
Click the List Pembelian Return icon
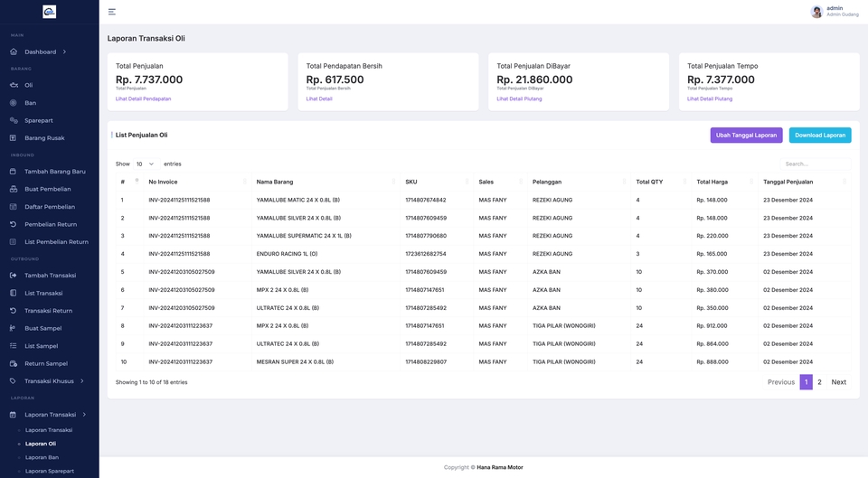(x=14, y=242)
